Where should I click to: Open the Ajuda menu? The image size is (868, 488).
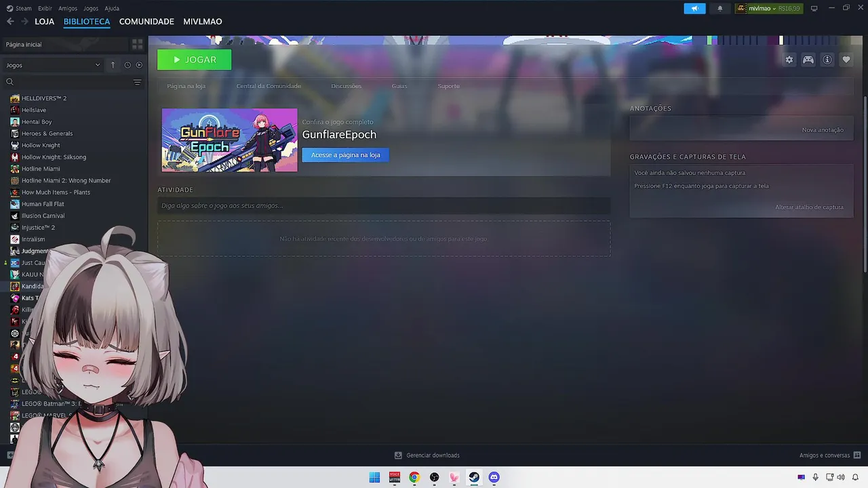[112, 8]
